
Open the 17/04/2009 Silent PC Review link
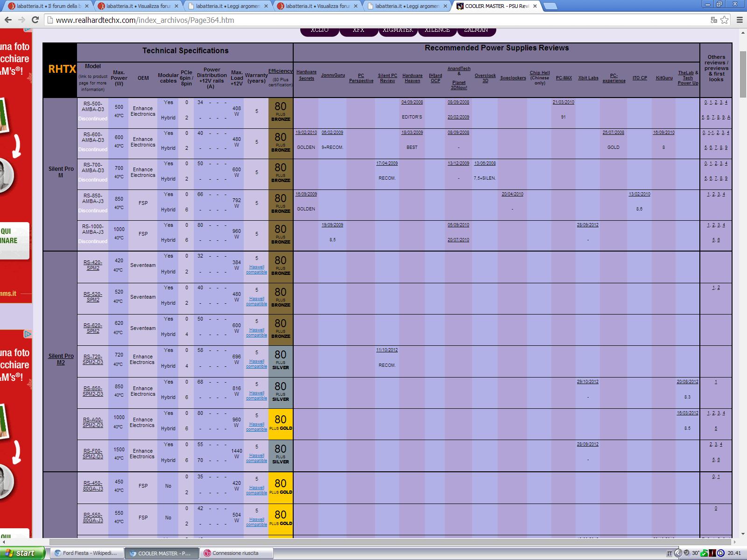387,163
